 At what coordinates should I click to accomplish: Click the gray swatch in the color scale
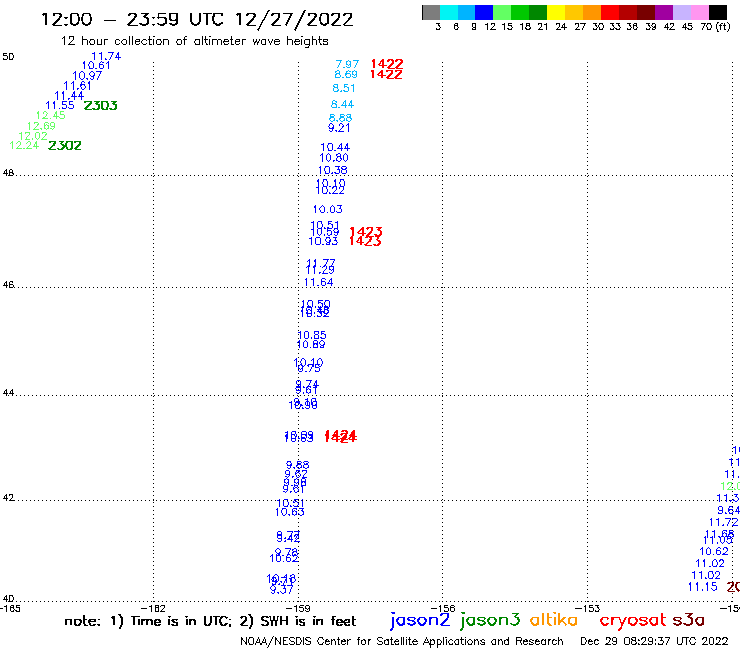(x=431, y=12)
